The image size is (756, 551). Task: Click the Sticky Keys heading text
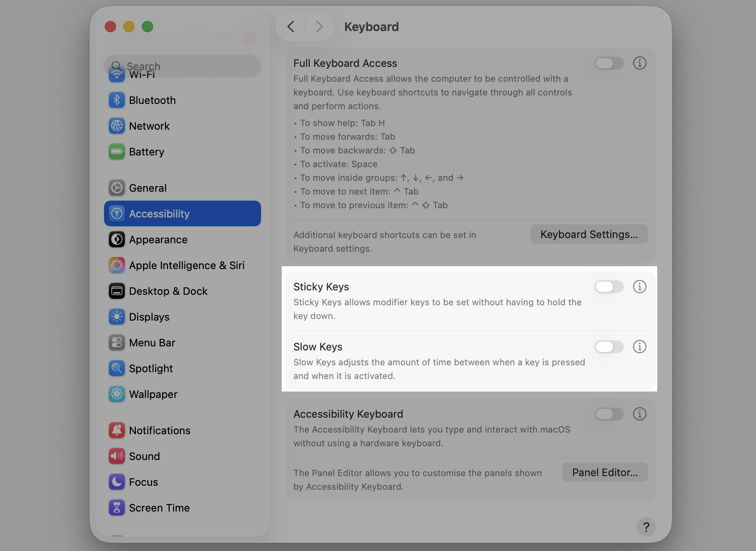coord(321,287)
